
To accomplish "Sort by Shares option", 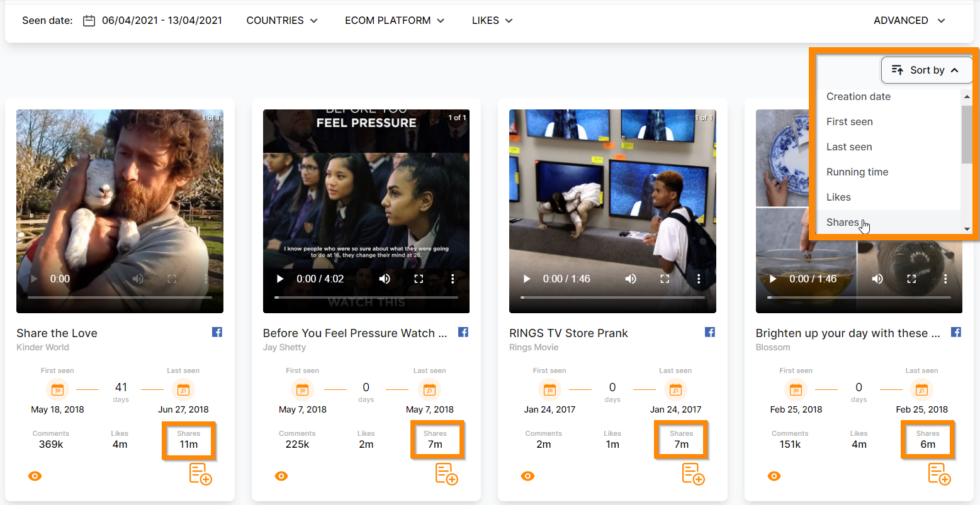I will coord(889,222).
